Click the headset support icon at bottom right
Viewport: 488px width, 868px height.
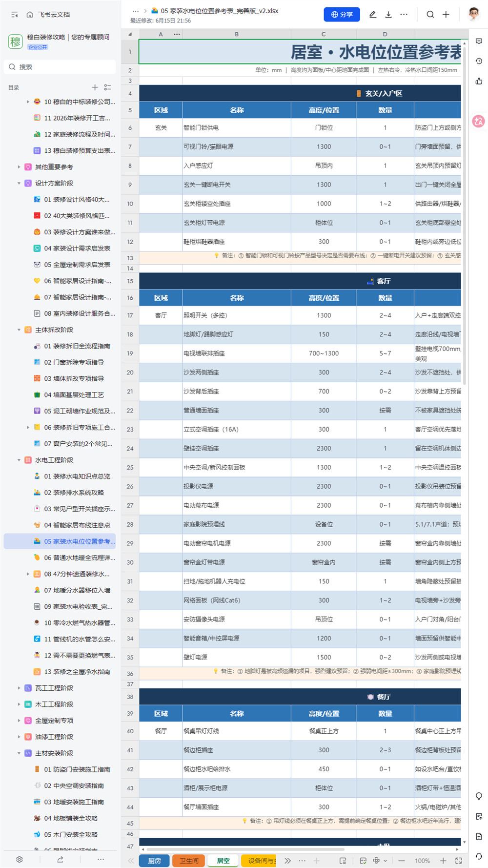click(479, 856)
